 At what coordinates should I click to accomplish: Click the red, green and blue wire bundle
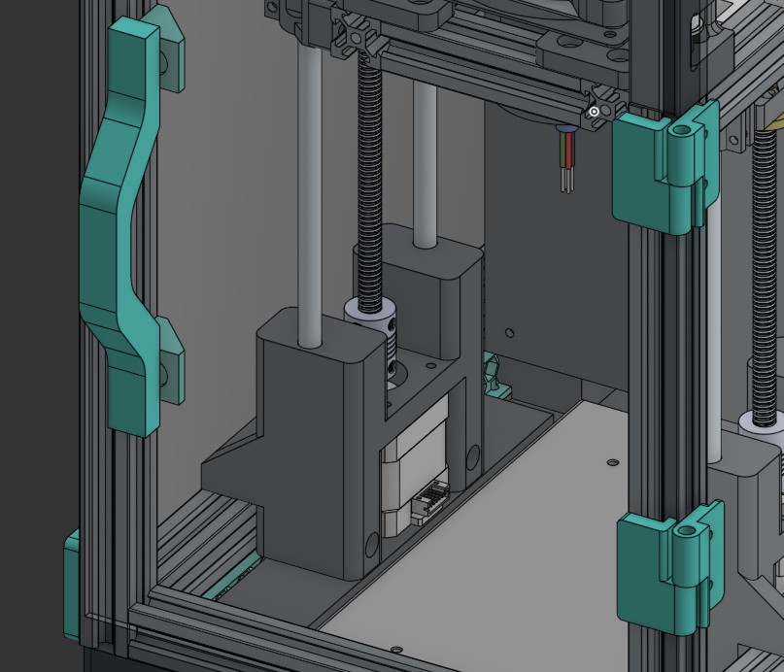point(566,160)
